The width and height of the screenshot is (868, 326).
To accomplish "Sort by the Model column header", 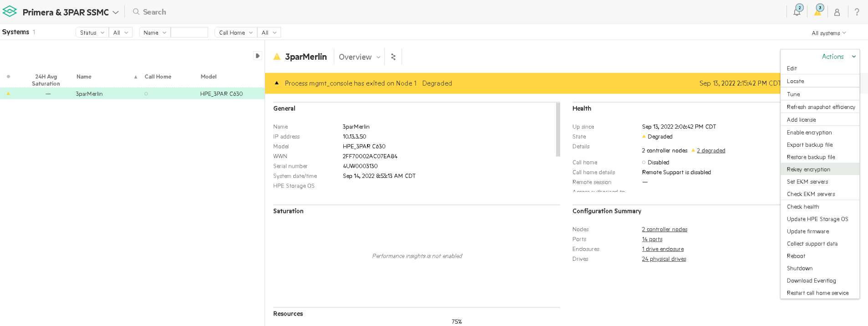I will 209,77.
